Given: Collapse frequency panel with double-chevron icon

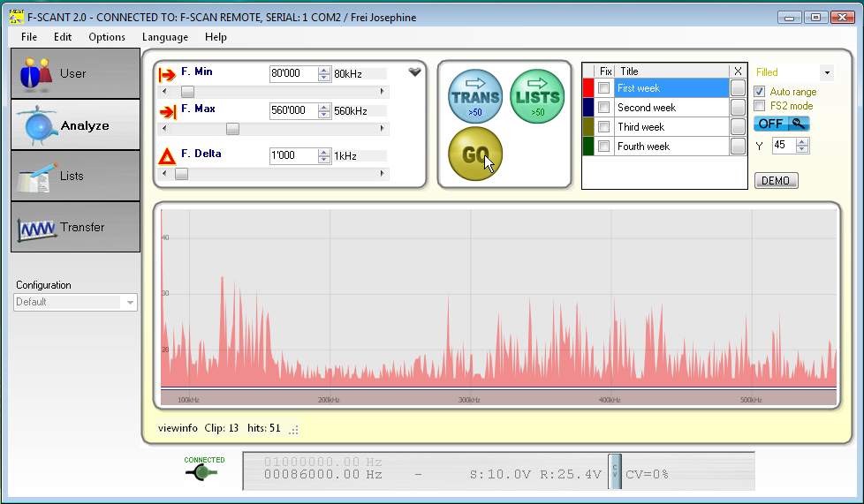Looking at the screenshot, I should 415,71.
